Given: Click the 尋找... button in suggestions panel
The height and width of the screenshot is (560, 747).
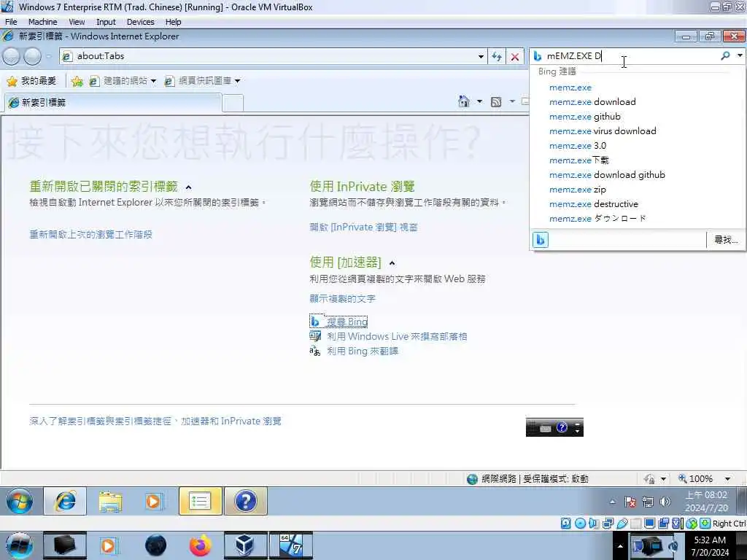Looking at the screenshot, I should [x=726, y=239].
